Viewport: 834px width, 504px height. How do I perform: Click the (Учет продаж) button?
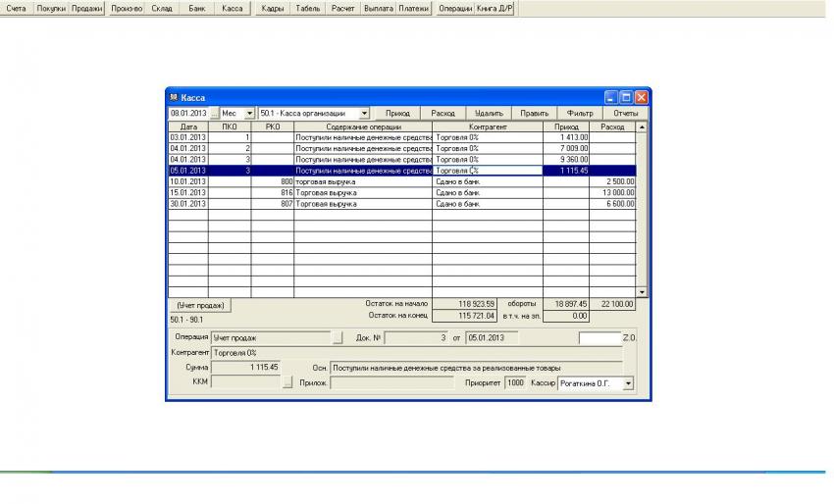[x=200, y=305]
